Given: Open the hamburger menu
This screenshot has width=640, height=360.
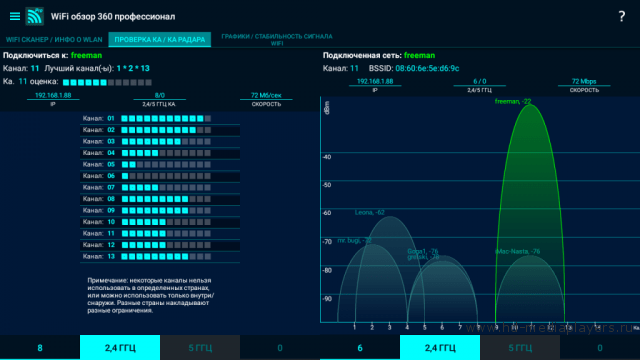Looking at the screenshot, I should tap(15, 16).
